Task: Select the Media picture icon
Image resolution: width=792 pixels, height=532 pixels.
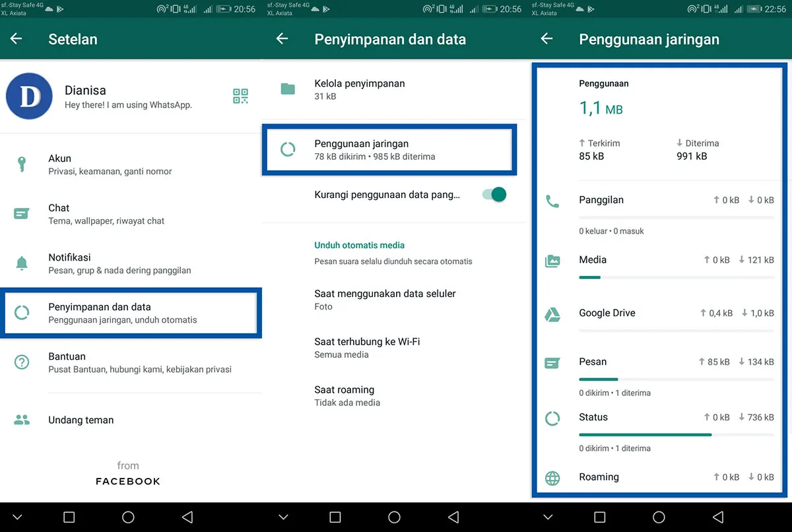Action: [x=552, y=260]
